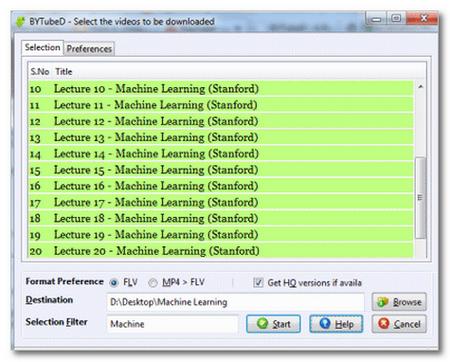
Task: Click the Destination label
Action: tap(49, 300)
